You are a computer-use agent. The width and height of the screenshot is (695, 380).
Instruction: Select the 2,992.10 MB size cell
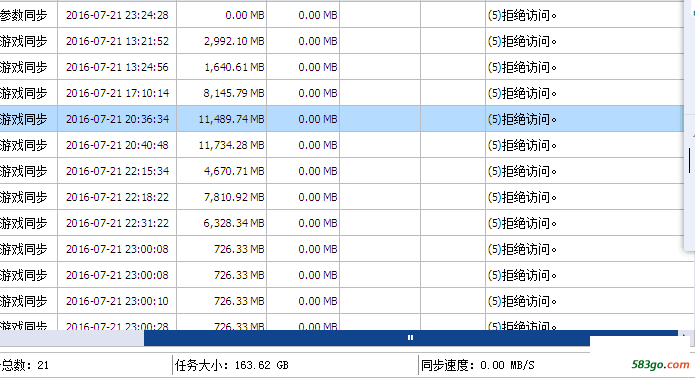click(x=234, y=41)
